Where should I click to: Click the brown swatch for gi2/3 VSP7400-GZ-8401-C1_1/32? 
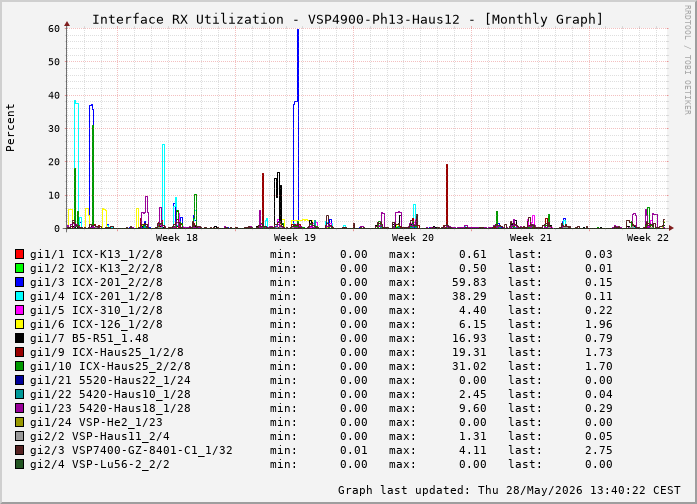pos(19,450)
